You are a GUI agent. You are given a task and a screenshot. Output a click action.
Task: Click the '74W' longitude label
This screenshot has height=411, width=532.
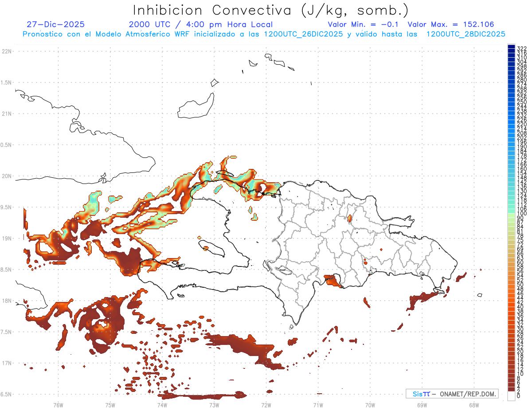(162, 405)
